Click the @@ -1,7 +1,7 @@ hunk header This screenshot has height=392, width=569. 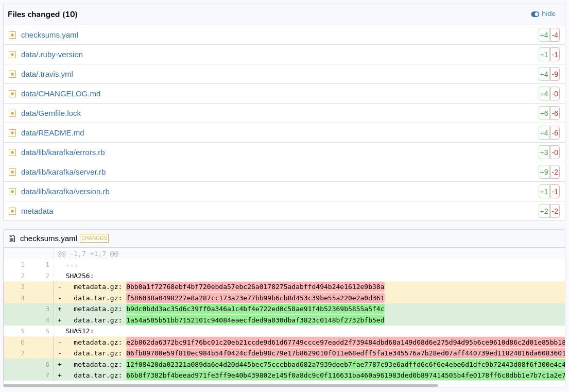click(88, 254)
